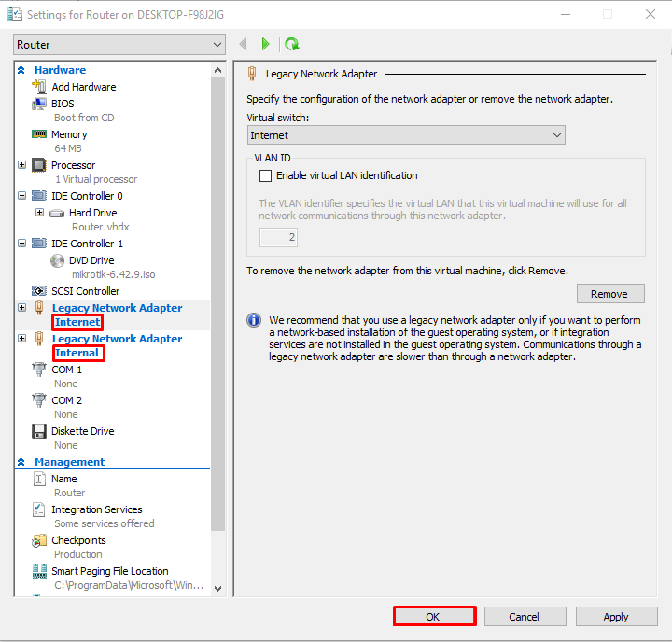Click the Diskette Drive floppy icon
This screenshot has width=672, height=642.
(39, 431)
